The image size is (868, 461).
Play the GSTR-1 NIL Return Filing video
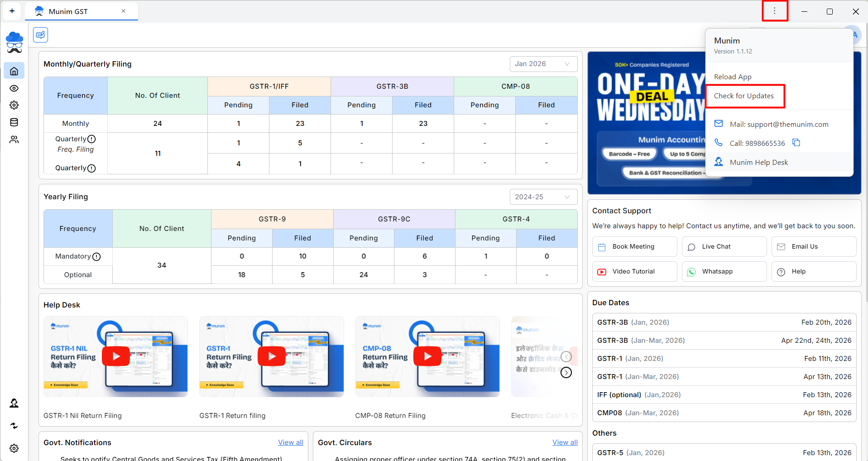point(116,356)
